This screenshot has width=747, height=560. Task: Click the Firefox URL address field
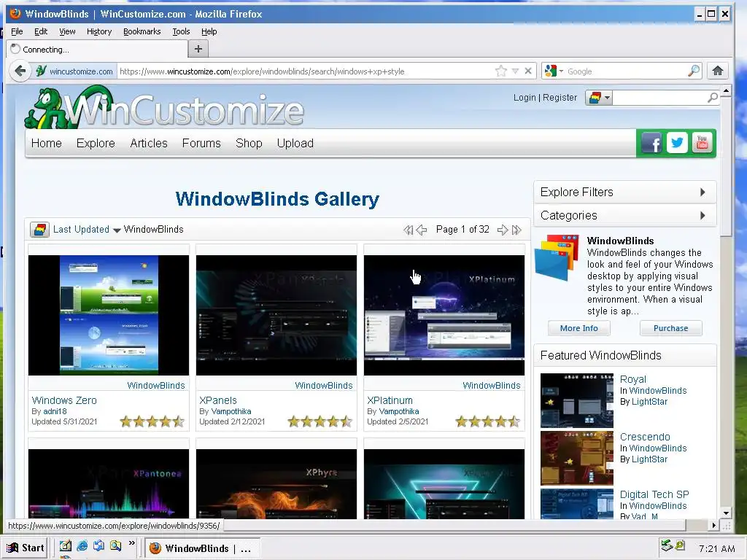tap(305, 71)
